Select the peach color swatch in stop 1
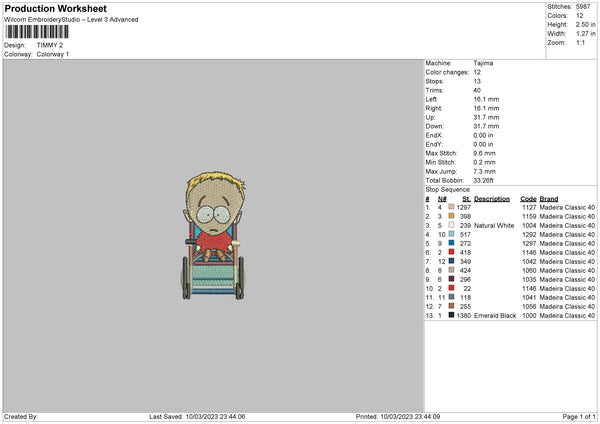Screen dimensions: 600x424 451,207
